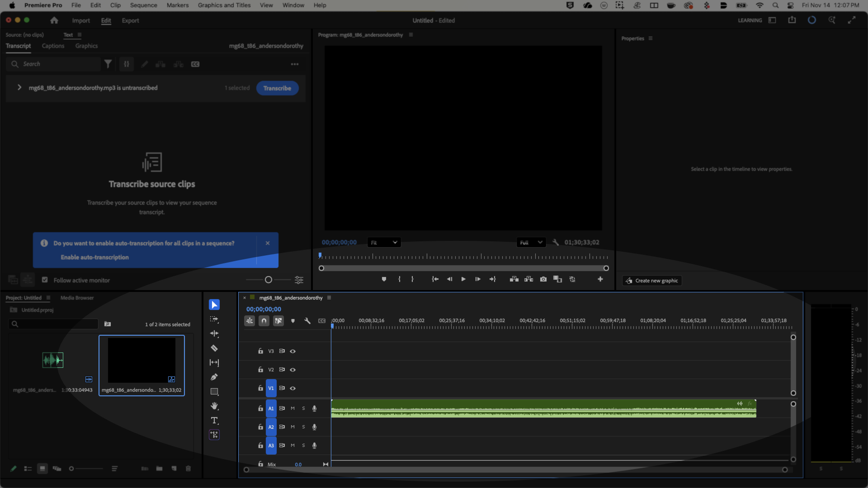Expand the untranscribed mp3 file row
The width and height of the screenshot is (868, 488).
[x=19, y=88]
